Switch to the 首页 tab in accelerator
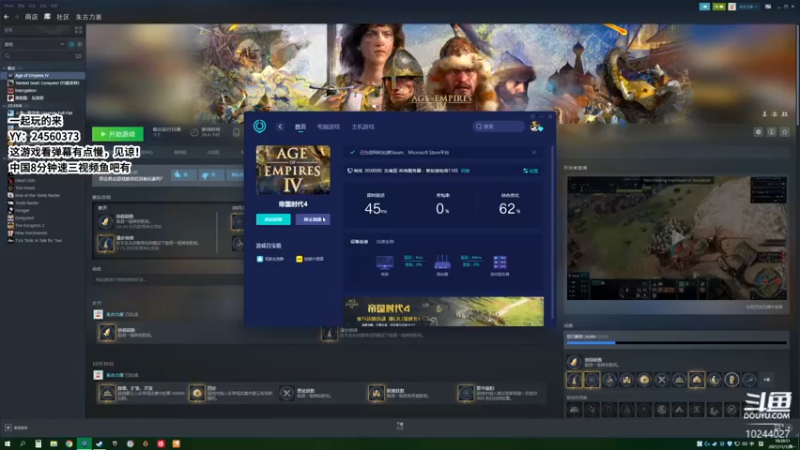Image resolution: width=800 pixels, height=450 pixels. [x=301, y=127]
